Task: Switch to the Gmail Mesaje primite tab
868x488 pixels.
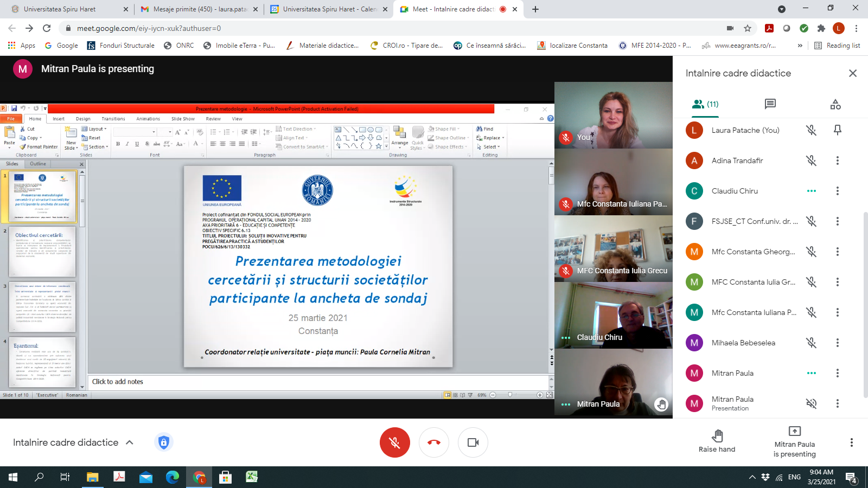Action: pyautogui.click(x=198, y=9)
